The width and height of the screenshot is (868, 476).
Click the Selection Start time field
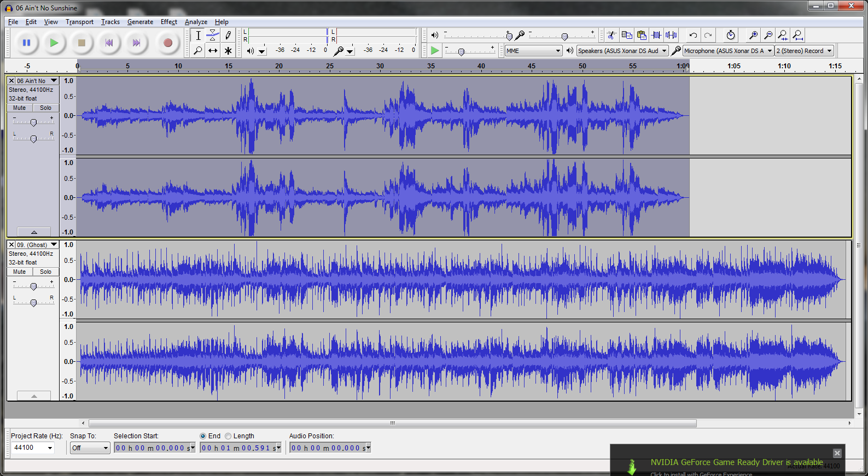(154, 448)
